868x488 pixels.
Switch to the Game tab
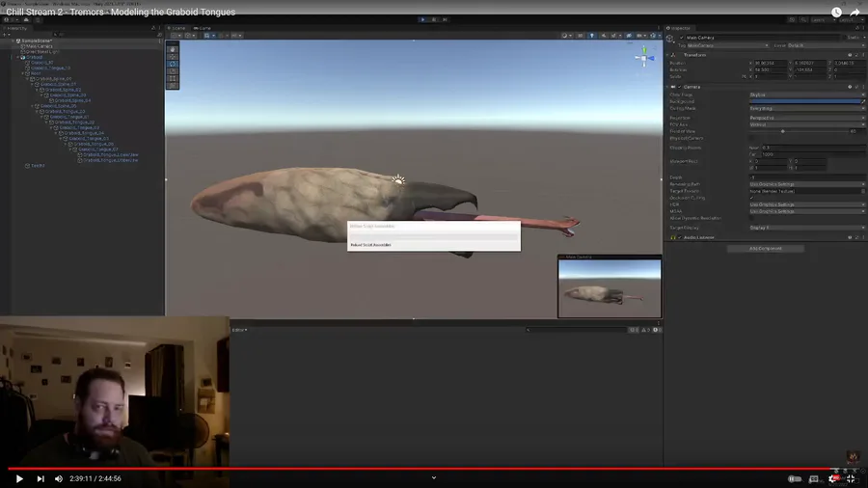[x=203, y=28]
